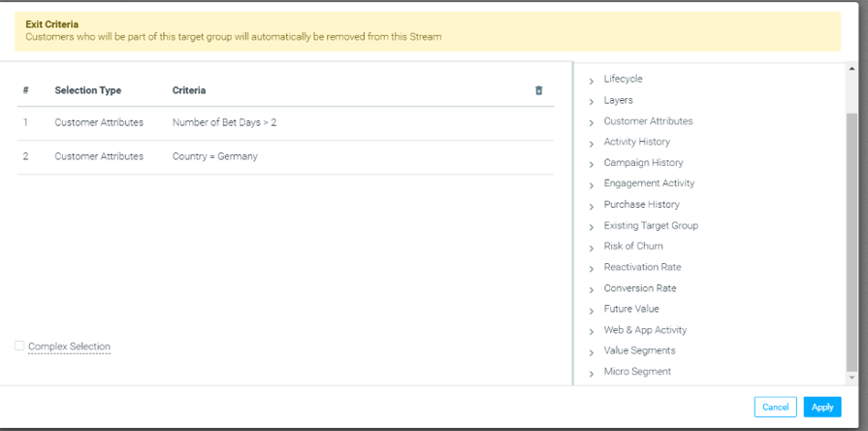Viewport: 868px width, 431px height.
Task: Expand the Purchase History chevron
Action: click(592, 206)
